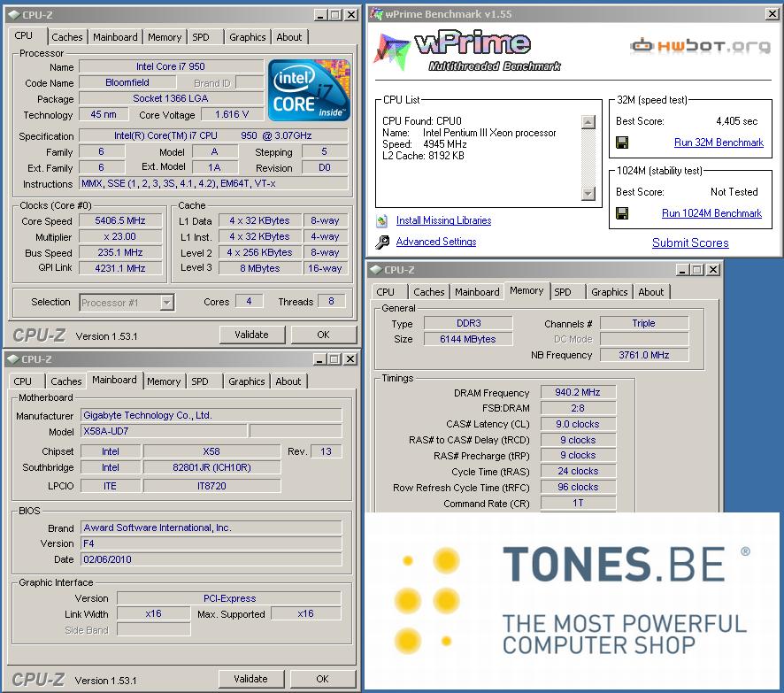Open Memory tab in top CPU-Z window

[165, 37]
